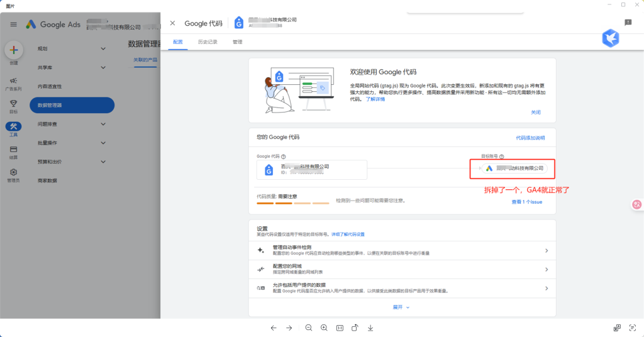Viewport: 644px width, 337px height.
Task: Click the Google Ads destination account chip
Action: tap(514, 168)
